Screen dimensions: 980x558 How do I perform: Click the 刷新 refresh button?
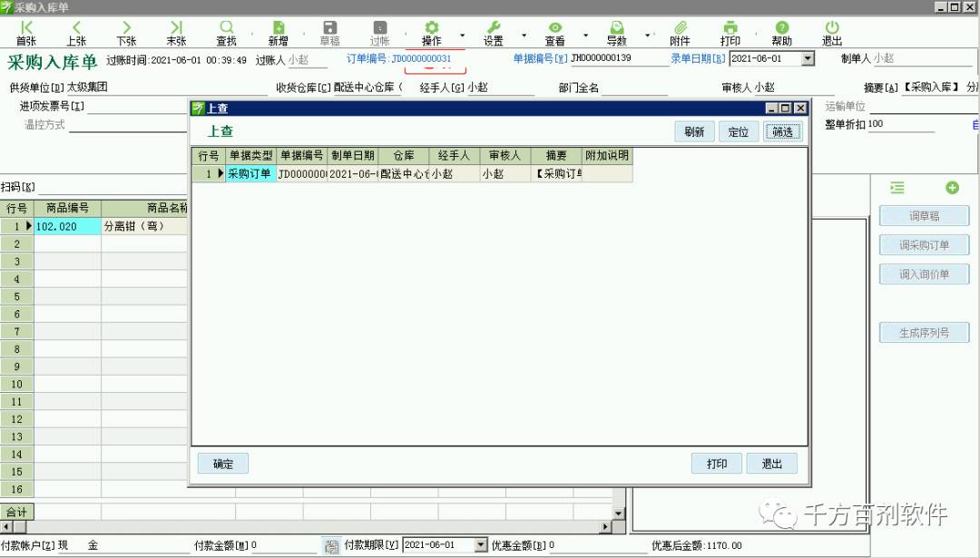tap(694, 132)
